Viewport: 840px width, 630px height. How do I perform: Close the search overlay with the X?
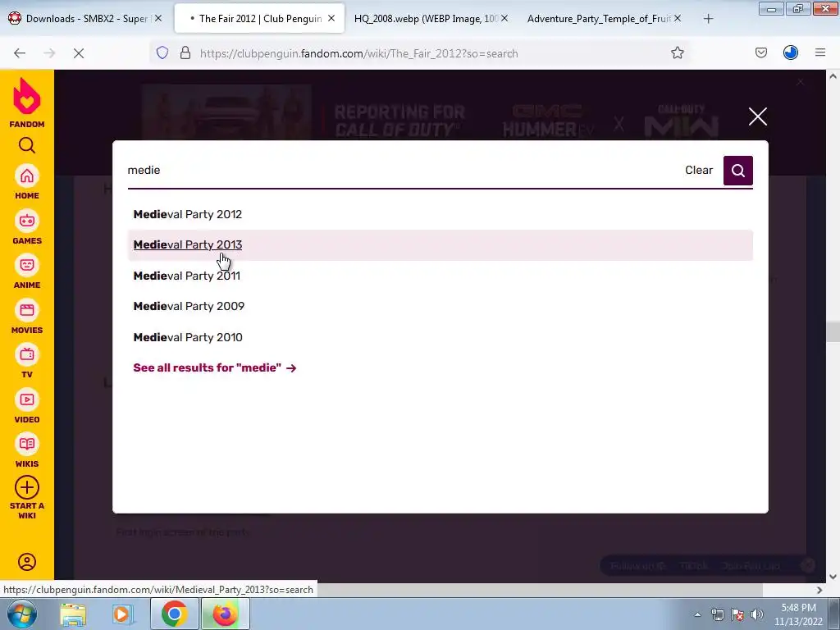coord(757,116)
